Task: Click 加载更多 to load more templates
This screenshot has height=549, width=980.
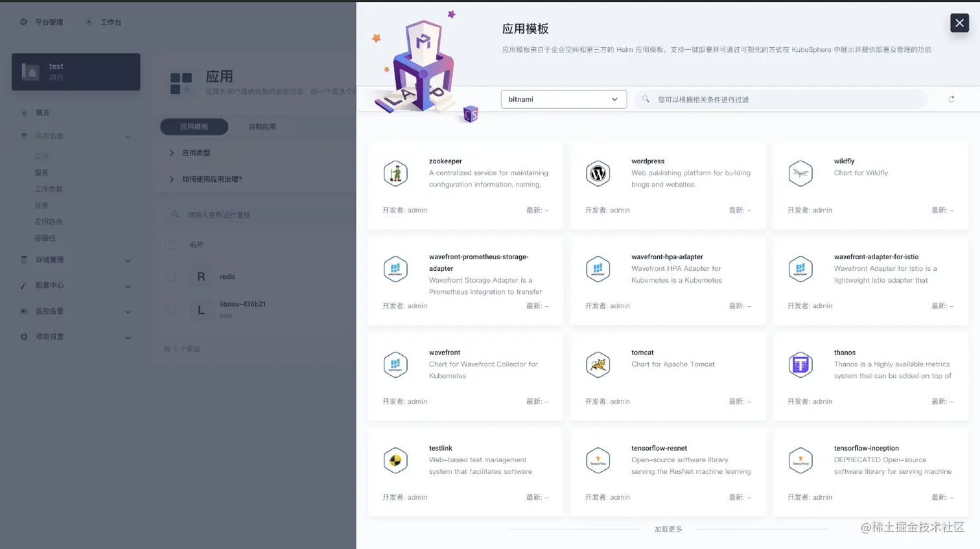Action: point(668,530)
